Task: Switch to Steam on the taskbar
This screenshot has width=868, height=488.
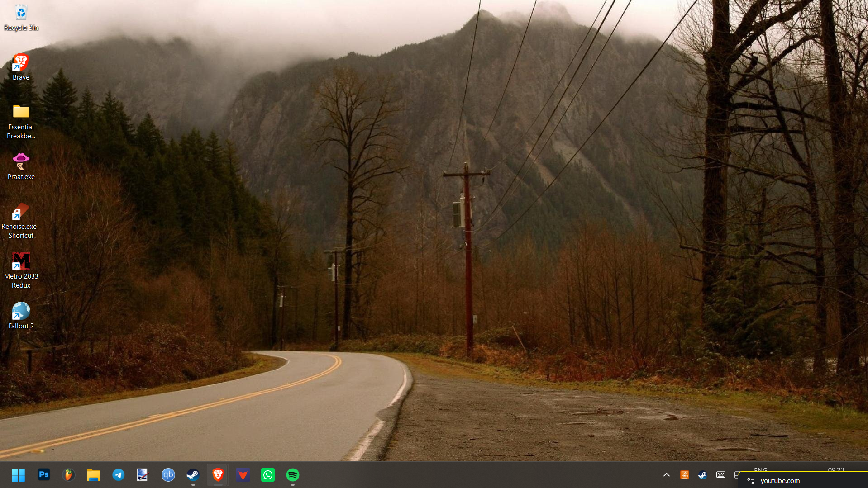Action: click(x=193, y=475)
